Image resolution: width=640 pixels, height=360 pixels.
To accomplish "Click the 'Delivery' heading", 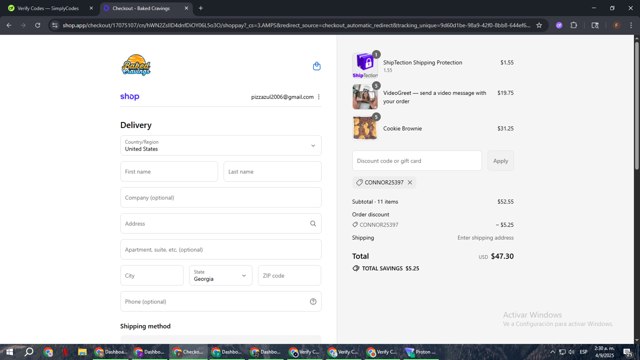I will (x=136, y=125).
